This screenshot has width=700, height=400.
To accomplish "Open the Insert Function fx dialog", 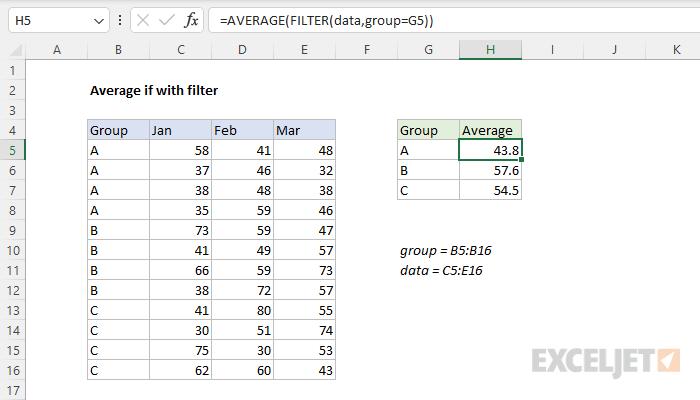I will pos(191,21).
